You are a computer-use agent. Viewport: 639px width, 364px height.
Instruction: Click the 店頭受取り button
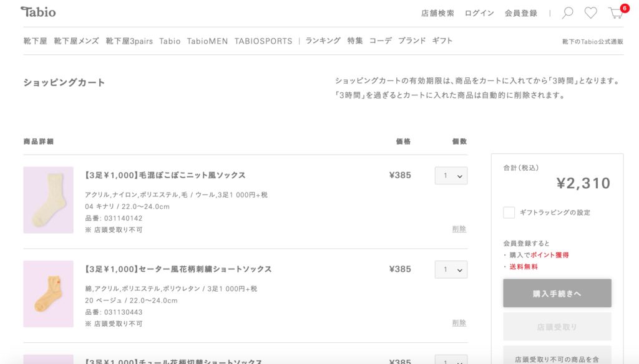coord(557,327)
